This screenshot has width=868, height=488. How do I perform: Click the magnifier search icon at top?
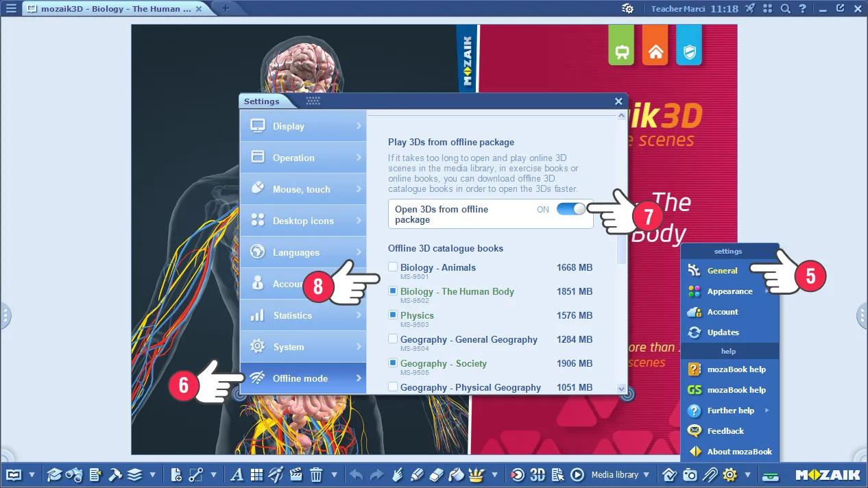[786, 8]
